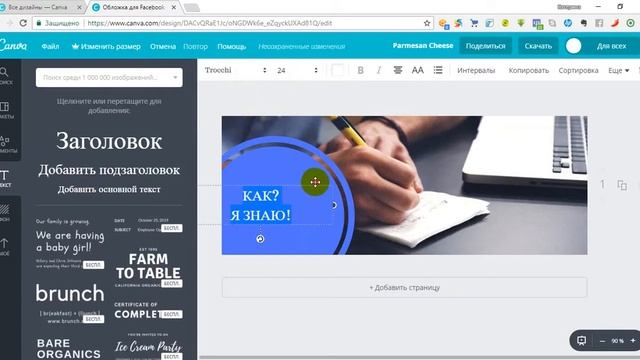Open the Trocchi font dropdown

point(236,70)
